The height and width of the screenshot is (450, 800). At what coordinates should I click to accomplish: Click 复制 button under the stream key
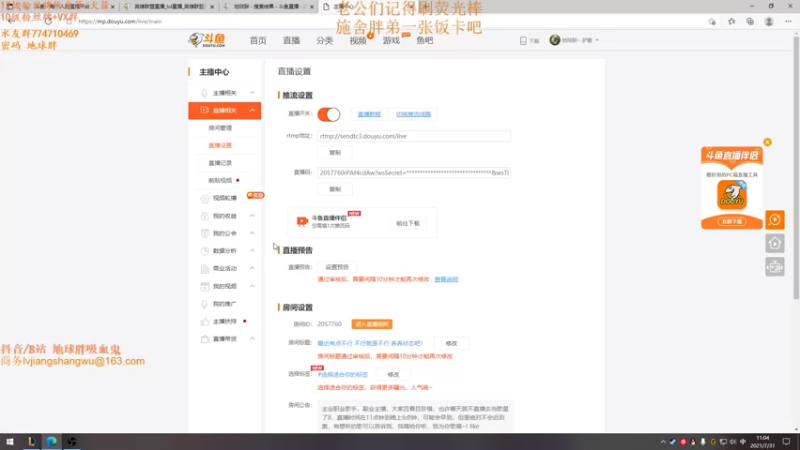335,189
